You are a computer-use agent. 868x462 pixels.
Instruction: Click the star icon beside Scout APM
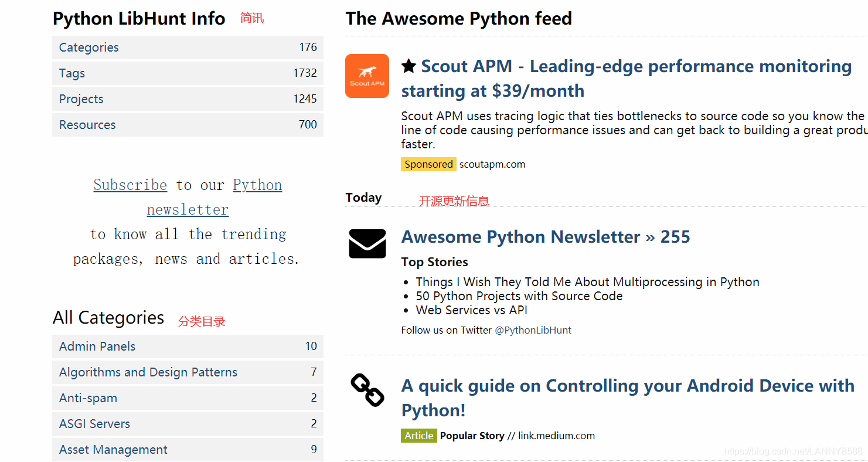tap(409, 66)
